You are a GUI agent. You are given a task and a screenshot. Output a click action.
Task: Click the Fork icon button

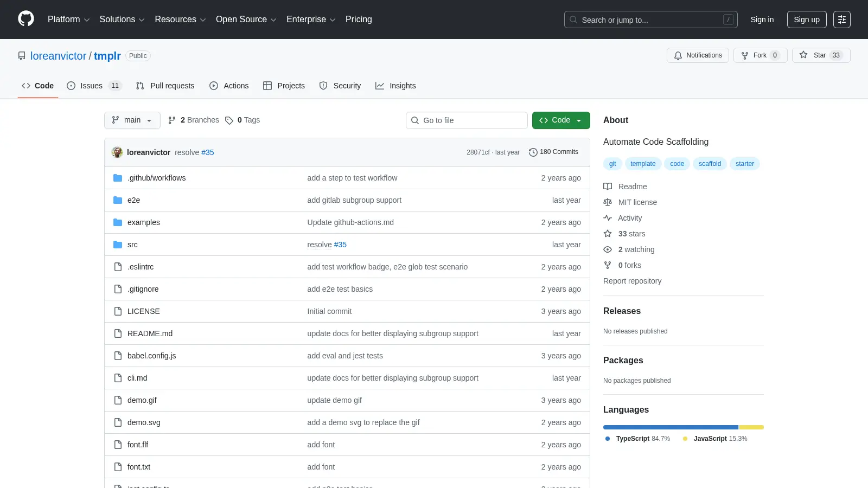pos(745,55)
